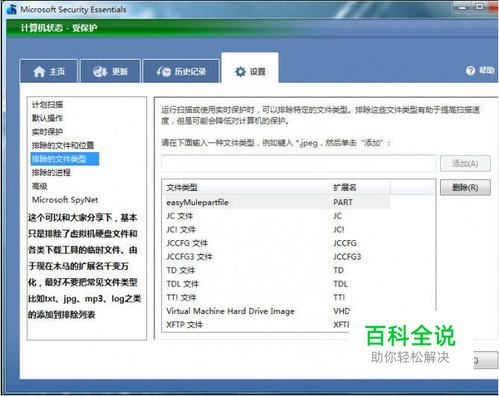The height and width of the screenshot is (396, 499).
Task: Select the easyMulepartfile row
Action: click(277, 202)
